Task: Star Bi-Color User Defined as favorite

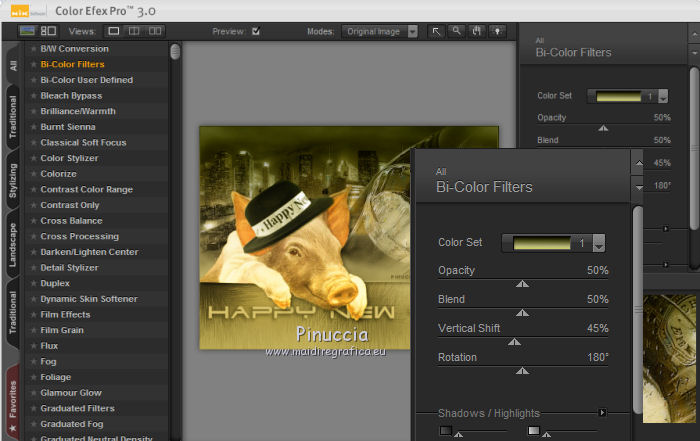Action: [33, 80]
